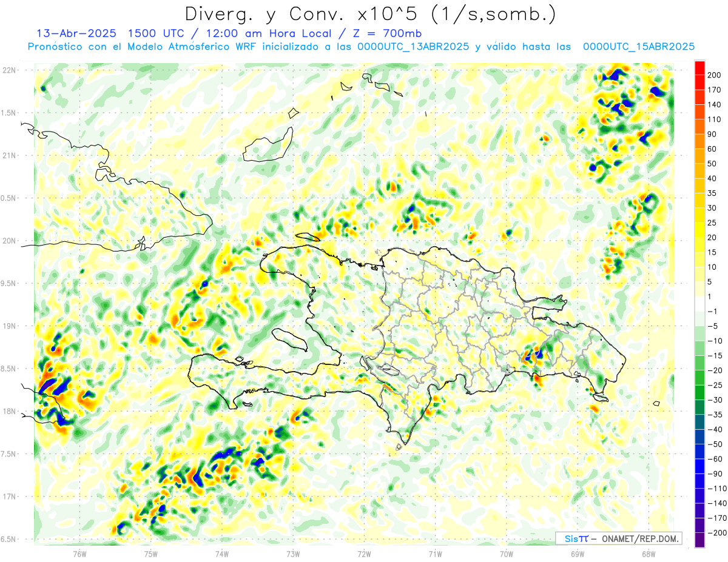Click the '73W' longitude label
The image size is (728, 562).
click(293, 554)
